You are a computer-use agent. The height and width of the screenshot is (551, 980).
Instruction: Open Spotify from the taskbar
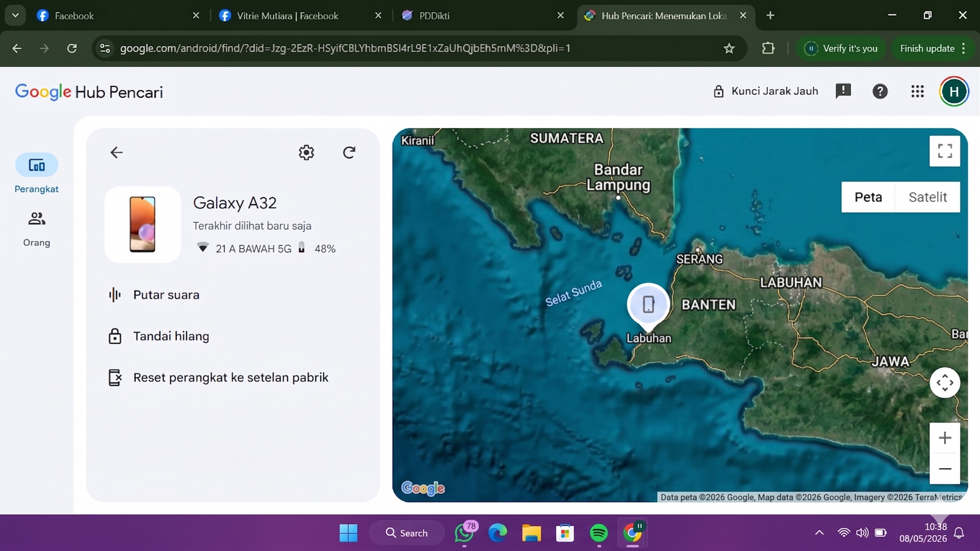(598, 533)
